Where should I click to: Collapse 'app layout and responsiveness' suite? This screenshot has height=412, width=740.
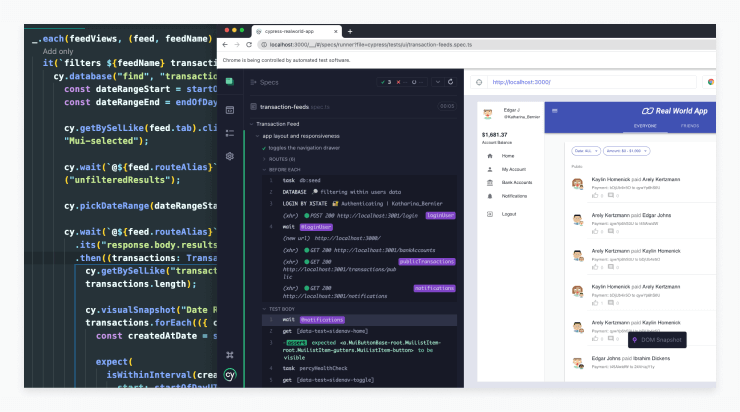click(x=257, y=136)
